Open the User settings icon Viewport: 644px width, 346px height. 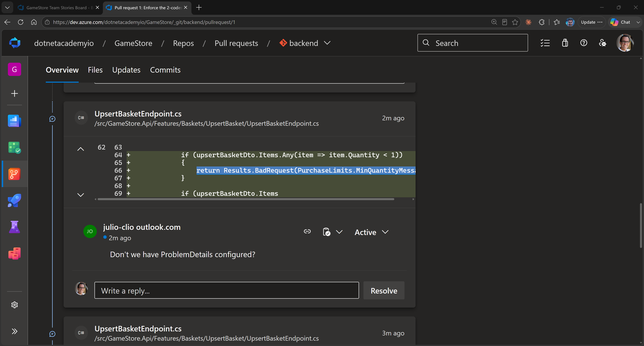pyautogui.click(x=603, y=43)
